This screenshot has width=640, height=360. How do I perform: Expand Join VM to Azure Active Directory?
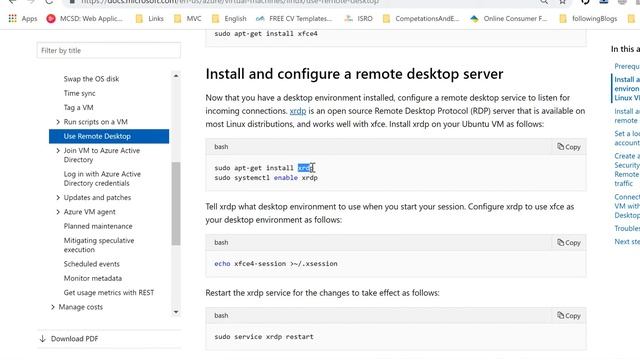(x=58, y=151)
